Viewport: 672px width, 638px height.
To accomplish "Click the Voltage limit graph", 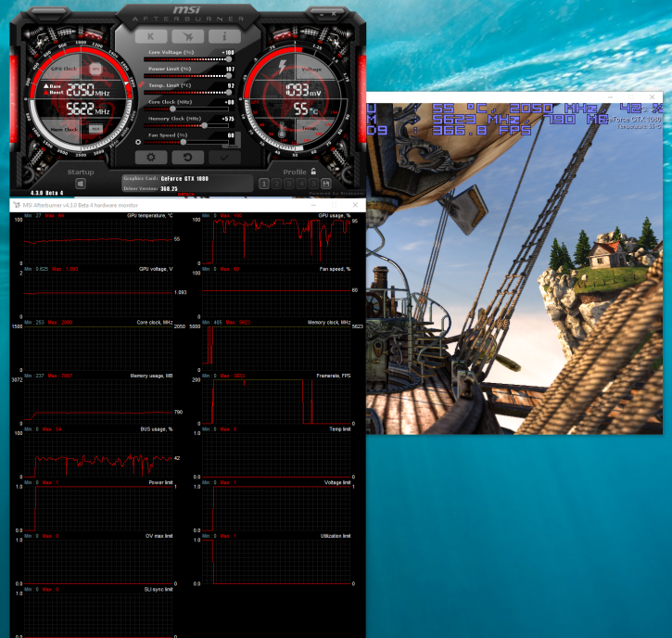I will [x=276, y=507].
